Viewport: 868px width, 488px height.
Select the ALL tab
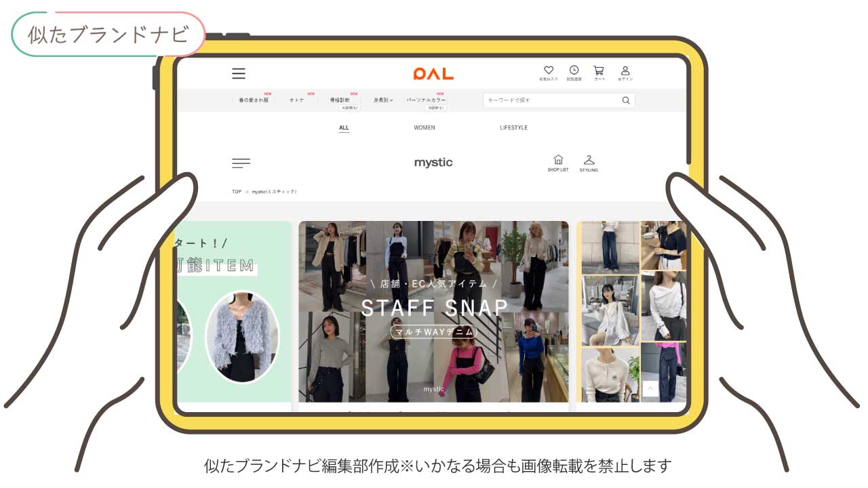(344, 128)
